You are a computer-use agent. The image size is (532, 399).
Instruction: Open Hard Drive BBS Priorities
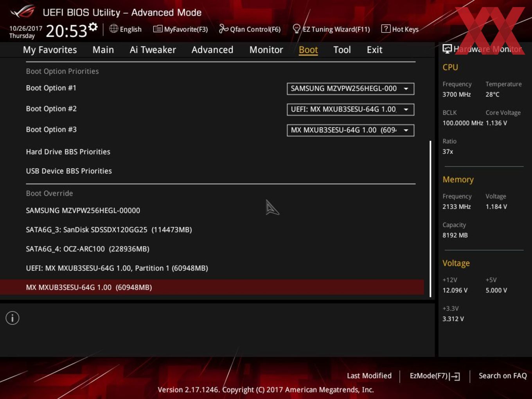pos(68,152)
